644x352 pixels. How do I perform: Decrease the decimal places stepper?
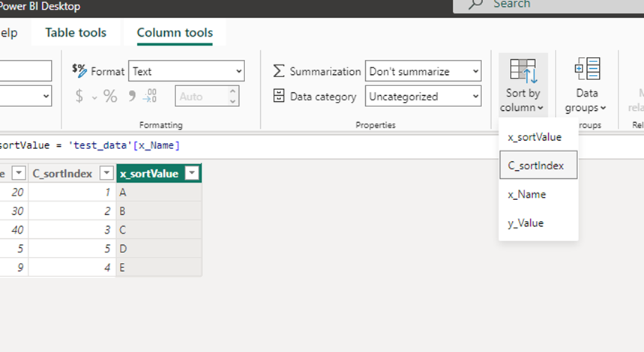point(232,101)
